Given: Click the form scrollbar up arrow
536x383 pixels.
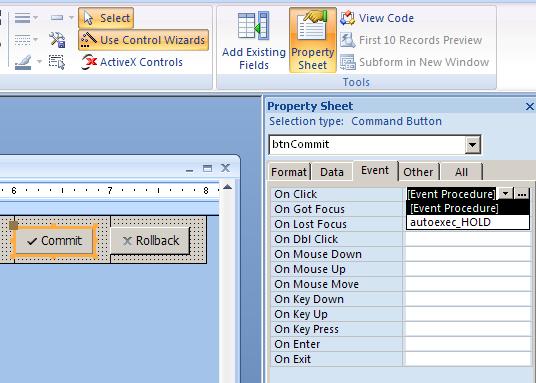Looking at the screenshot, I should pyautogui.click(x=227, y=187).
